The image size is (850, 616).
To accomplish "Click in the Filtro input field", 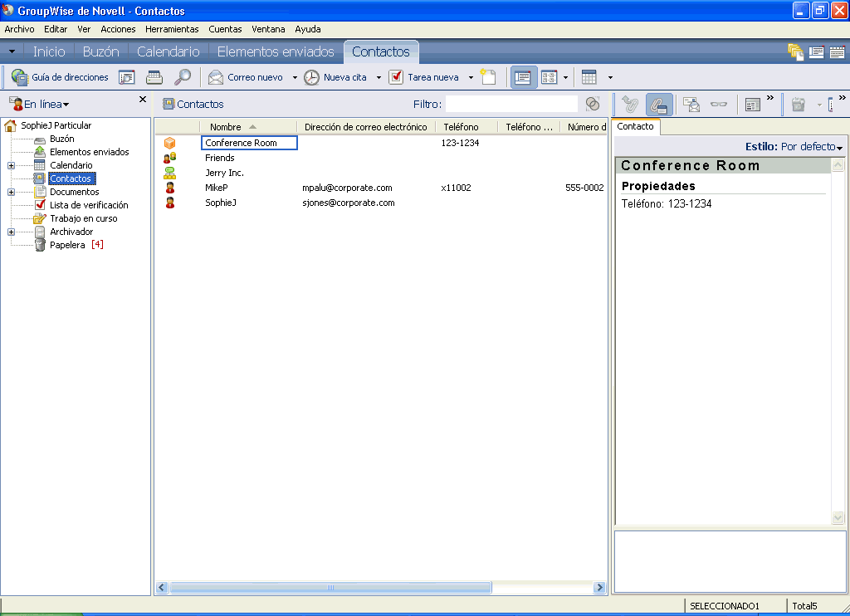I will 511,104.
